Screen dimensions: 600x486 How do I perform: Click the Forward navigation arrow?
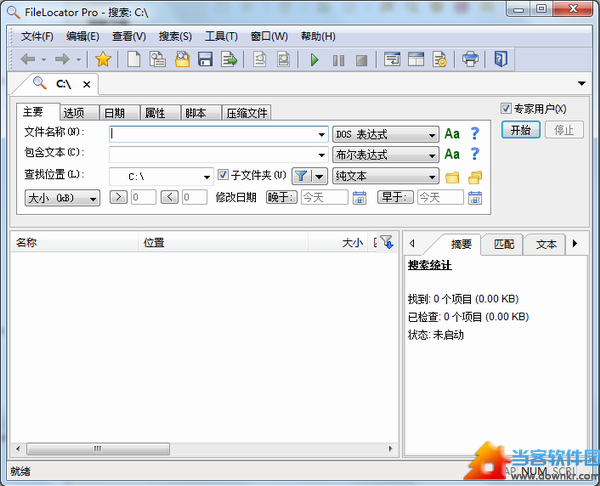(x=62, y=59)
